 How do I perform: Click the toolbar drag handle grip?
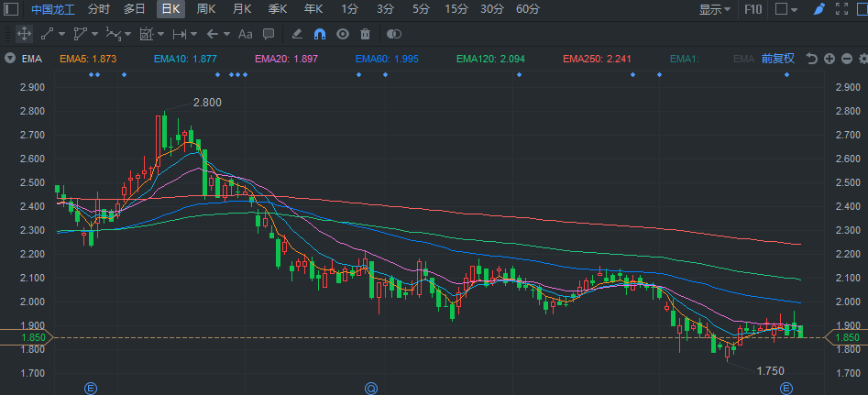pos(5,34)
